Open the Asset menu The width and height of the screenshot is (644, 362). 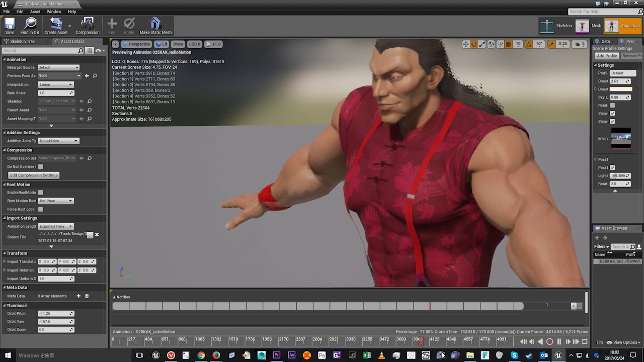click(x=35, y=12)
